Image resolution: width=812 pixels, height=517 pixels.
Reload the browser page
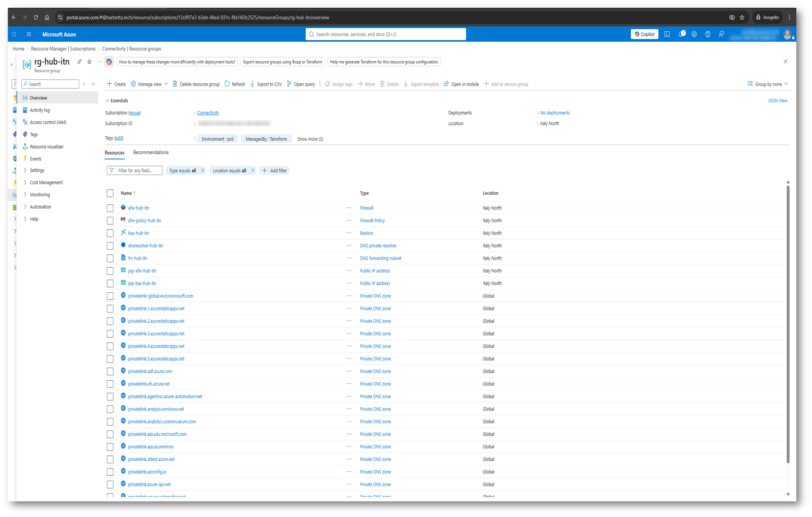pos(36,18)
